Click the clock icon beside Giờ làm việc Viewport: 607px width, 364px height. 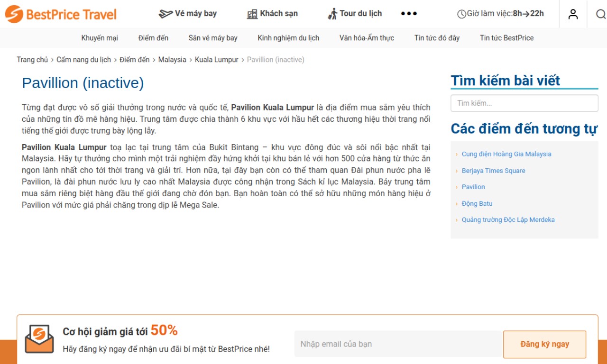(x=461, y=14)
